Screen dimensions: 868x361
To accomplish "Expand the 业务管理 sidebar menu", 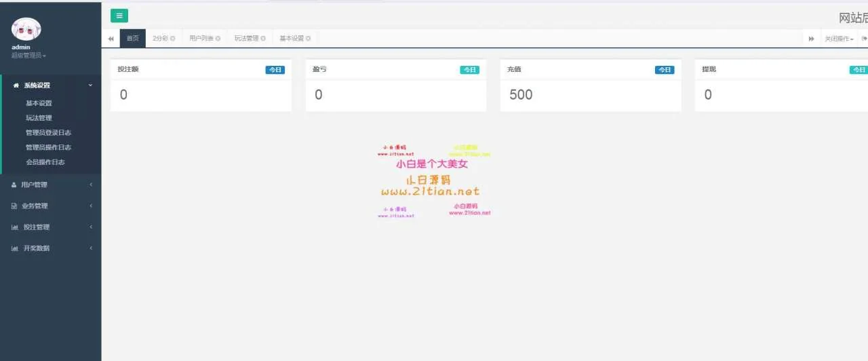I will point(51,206).
